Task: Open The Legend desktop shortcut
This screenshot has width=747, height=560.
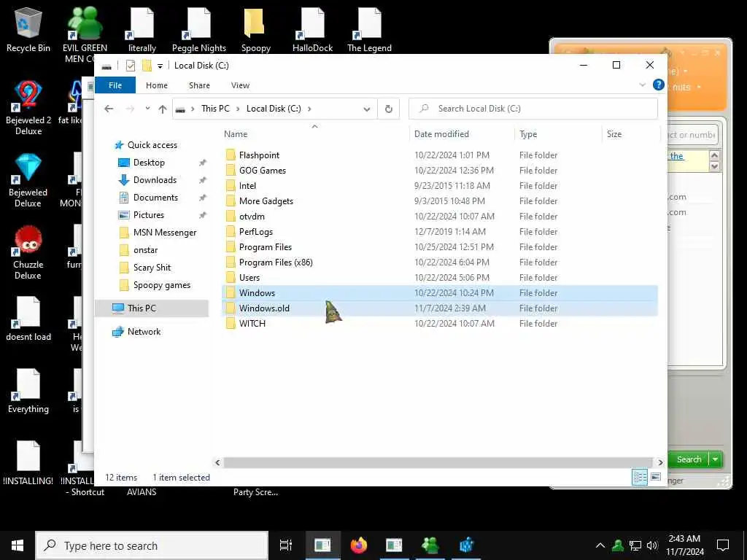Action: pyautogui.click(x=369, y=29)
